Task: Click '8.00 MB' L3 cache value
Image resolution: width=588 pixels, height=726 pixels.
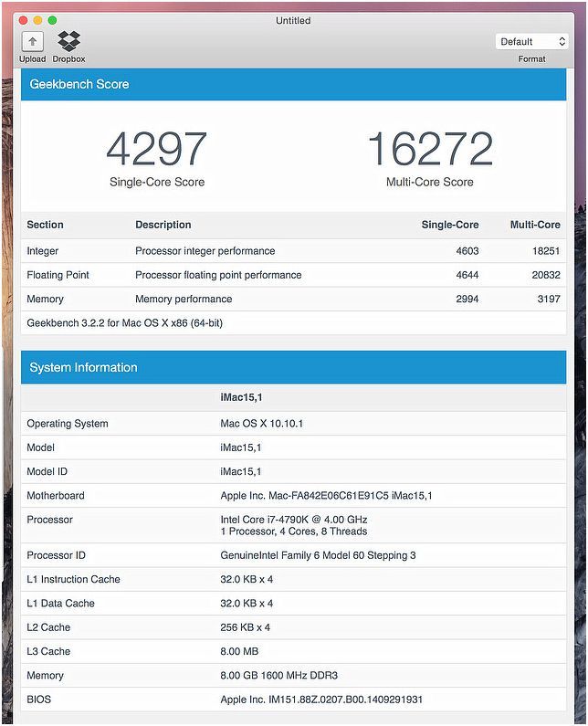Action: coord(239,652)
